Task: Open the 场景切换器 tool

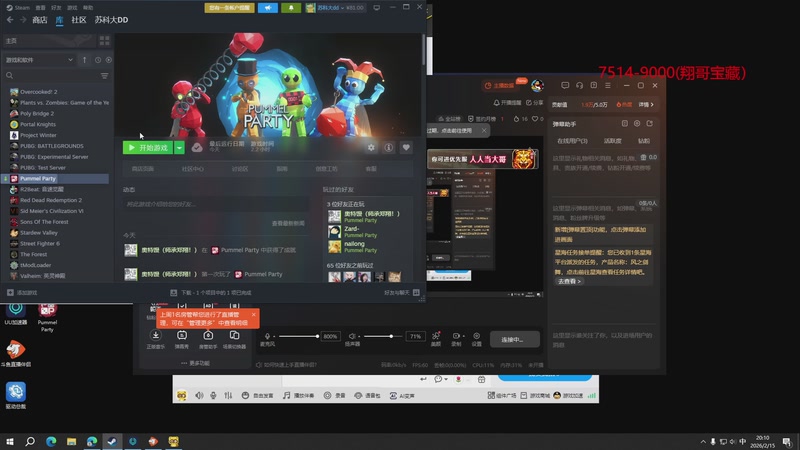Action: tap(234, 339)
